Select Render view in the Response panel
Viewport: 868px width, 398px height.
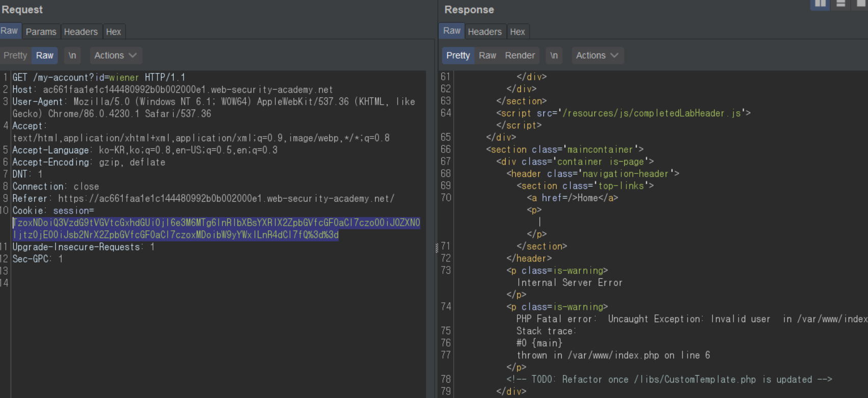[519, 56]
